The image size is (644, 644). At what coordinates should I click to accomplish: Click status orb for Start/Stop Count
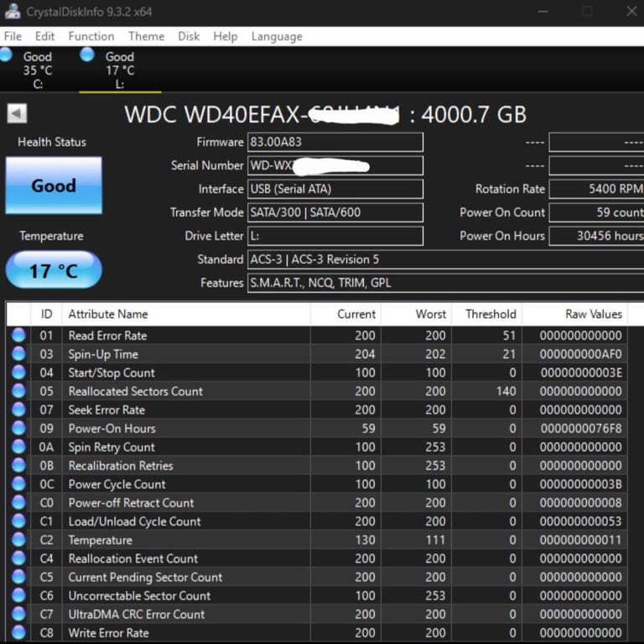pos(18,372)
